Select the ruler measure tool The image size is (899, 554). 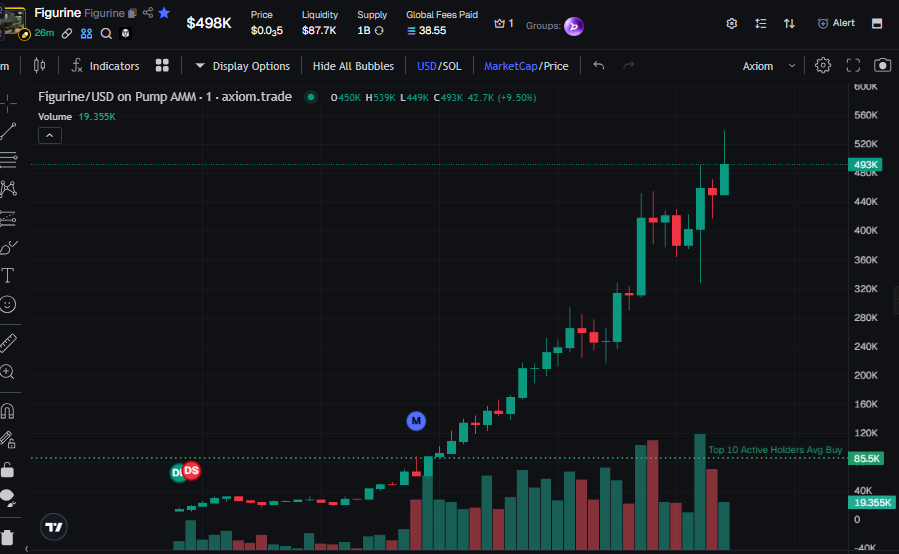pyautogui.click(x=8, y=343)
